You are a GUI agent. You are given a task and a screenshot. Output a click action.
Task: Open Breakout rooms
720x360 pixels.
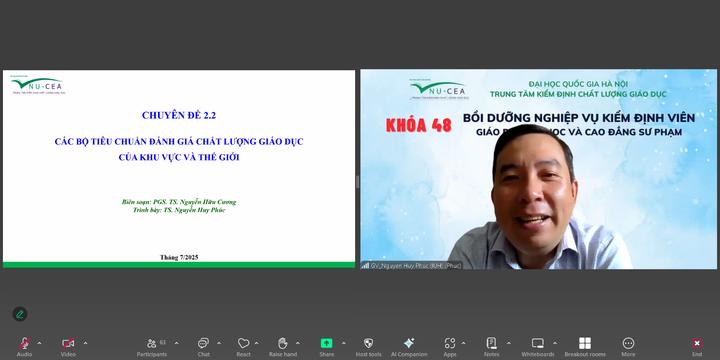[585, 347]
